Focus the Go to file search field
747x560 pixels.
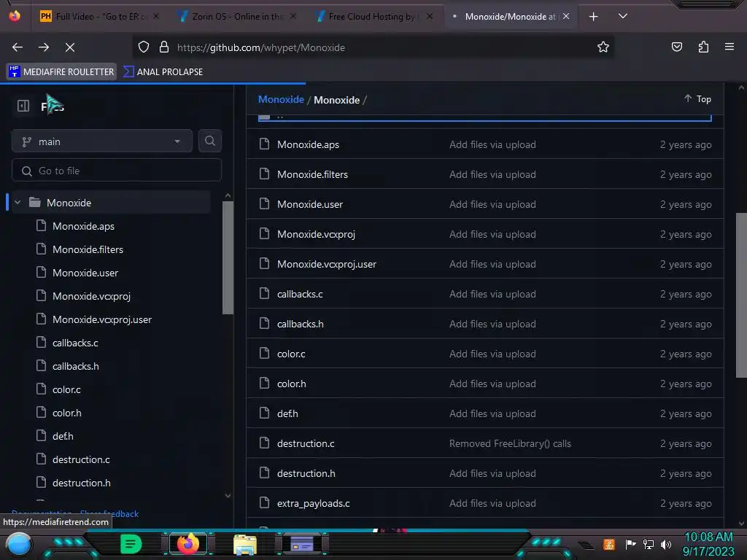(117, 171)
